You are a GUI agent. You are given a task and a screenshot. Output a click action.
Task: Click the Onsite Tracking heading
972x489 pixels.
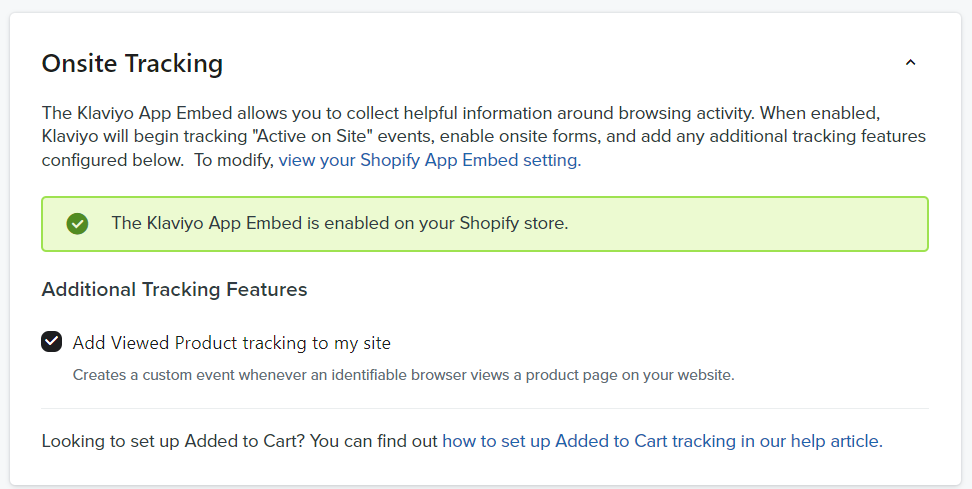coord(132,63)
